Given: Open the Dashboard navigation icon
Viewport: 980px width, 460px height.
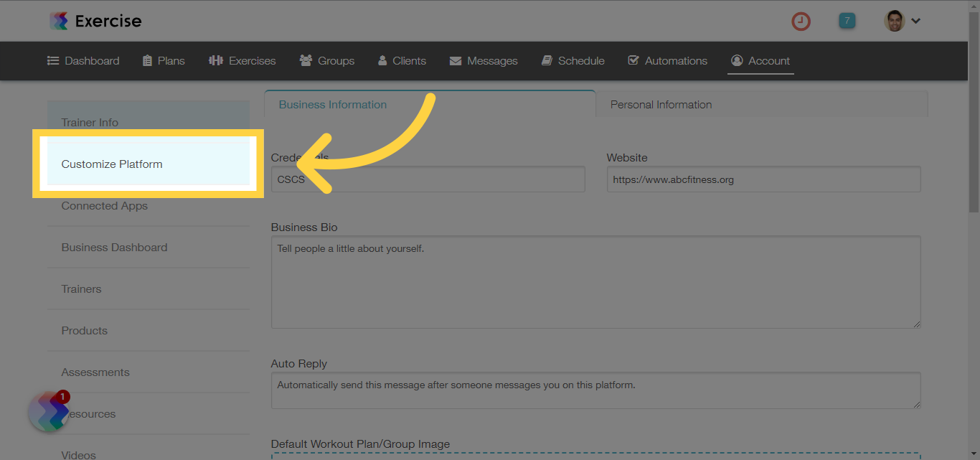Looking at the screenshot, I should click(53, 60).
